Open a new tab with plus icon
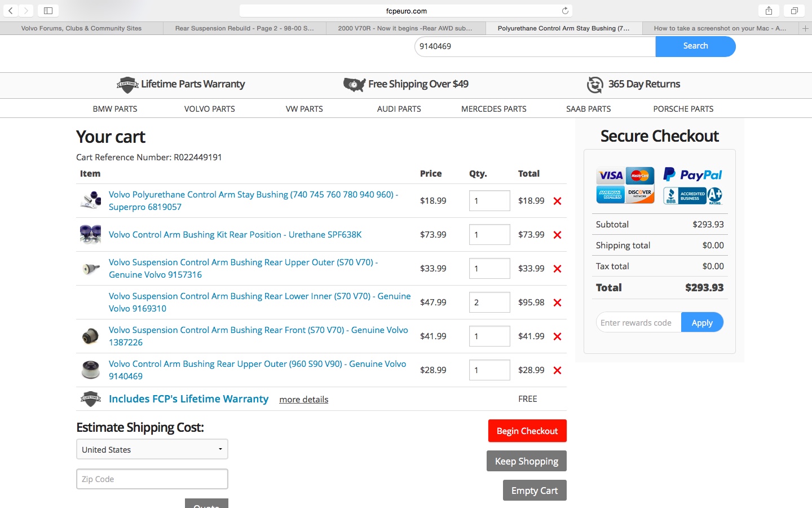Viewport: 812px width, 508px height. click(805, 28)
